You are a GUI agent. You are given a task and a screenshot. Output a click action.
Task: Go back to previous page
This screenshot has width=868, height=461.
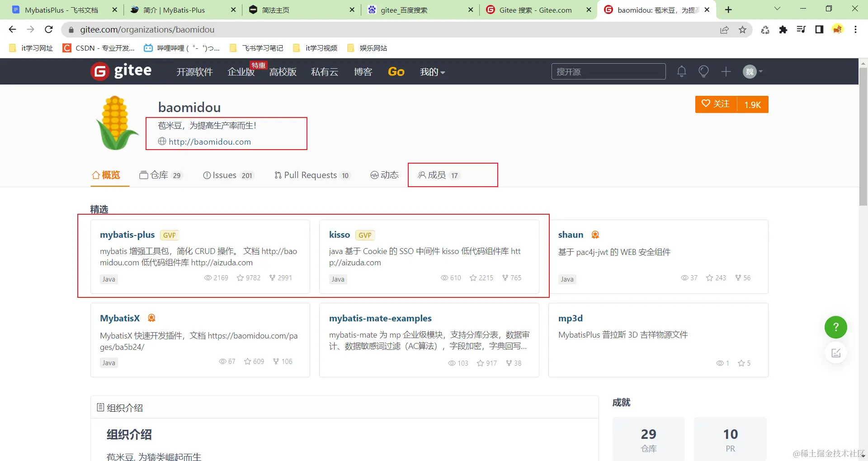13,30
